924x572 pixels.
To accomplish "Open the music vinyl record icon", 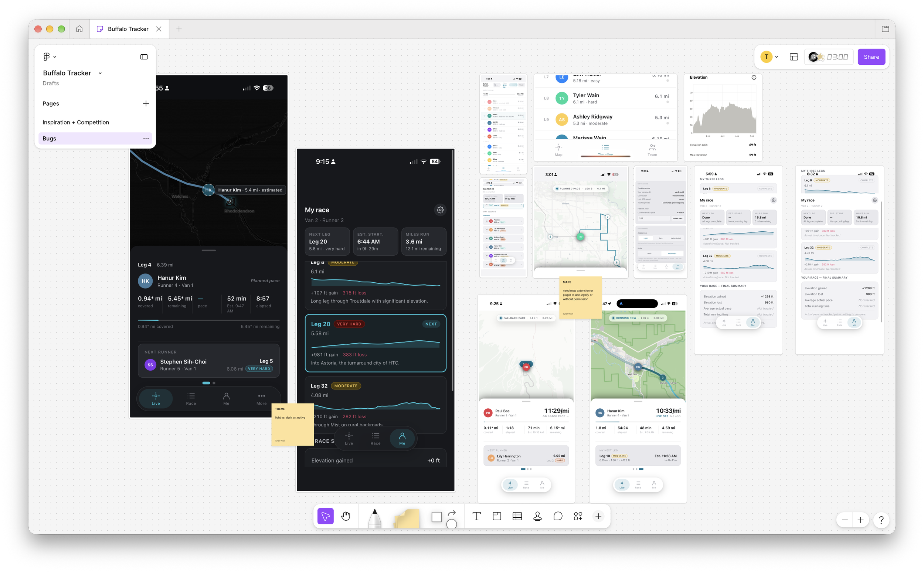I will coord(813,57).
